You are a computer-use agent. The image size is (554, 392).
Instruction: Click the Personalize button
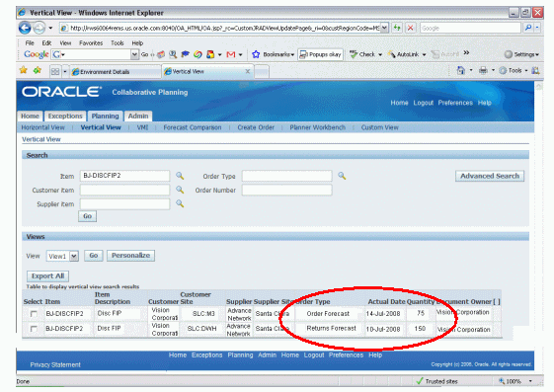click(x=130, y=256)
